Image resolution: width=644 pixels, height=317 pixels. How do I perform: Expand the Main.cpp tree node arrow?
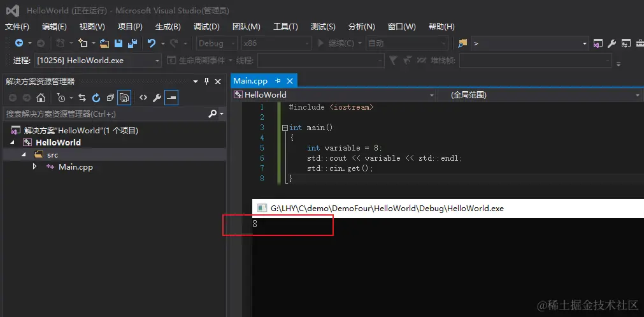coord(34,167)
